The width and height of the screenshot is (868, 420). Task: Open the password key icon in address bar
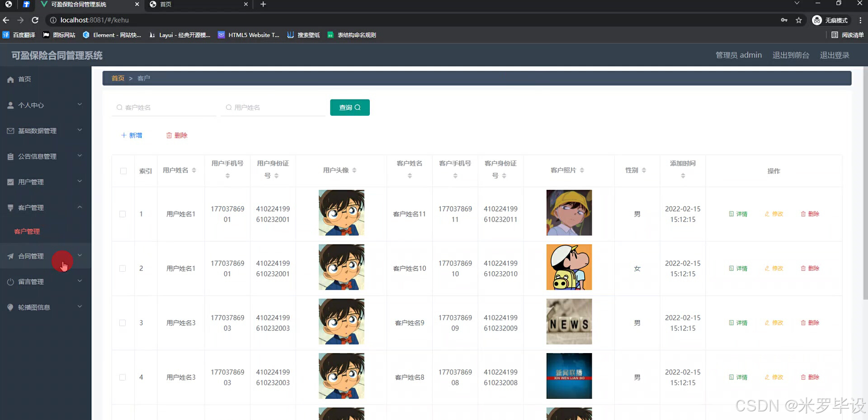[784, 20]
